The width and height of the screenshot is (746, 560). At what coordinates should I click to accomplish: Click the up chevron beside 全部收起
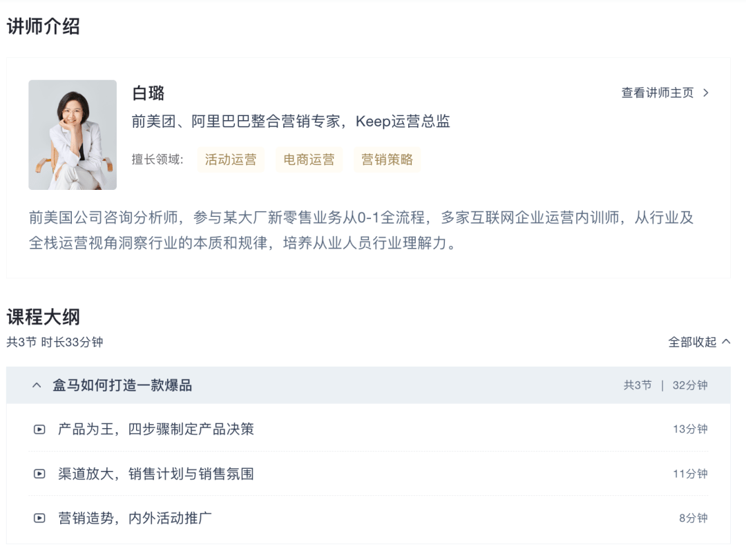point(726,342)
